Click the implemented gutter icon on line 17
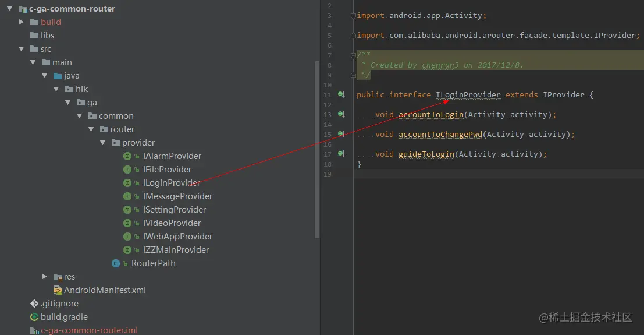The width and height of the screenshot is (644, 335). pyautogui.click(x=341, y=153)
